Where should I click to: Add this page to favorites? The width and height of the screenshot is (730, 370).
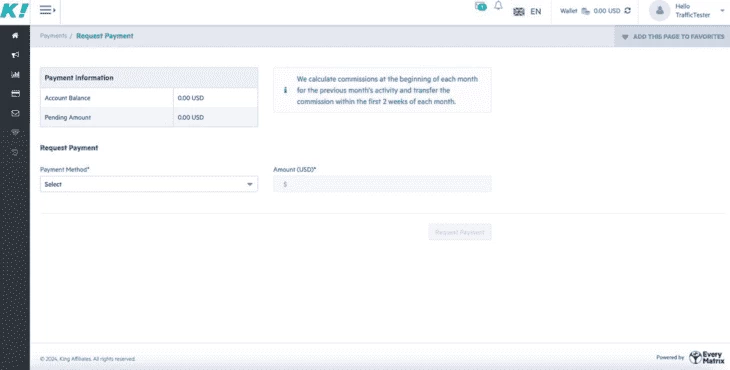673,36
